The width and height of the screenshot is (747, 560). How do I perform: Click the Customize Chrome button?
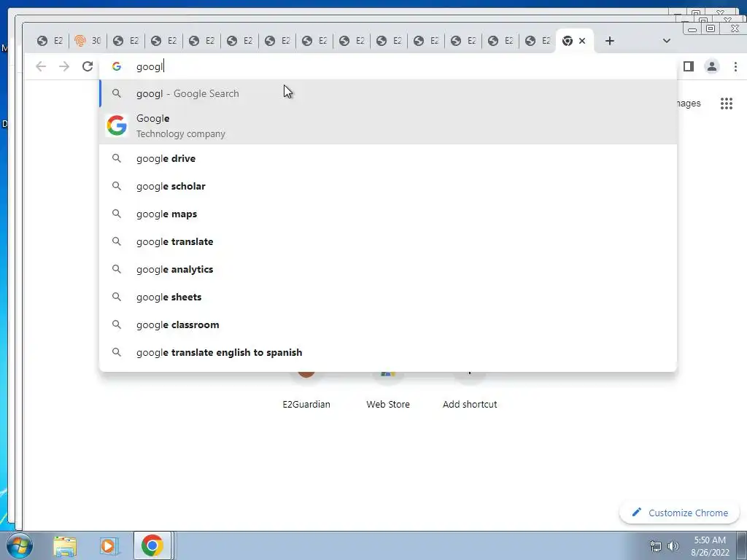679,513
